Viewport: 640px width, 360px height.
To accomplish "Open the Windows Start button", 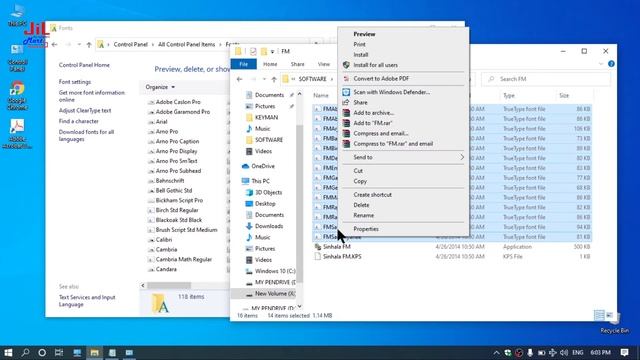I will [8, 353].
